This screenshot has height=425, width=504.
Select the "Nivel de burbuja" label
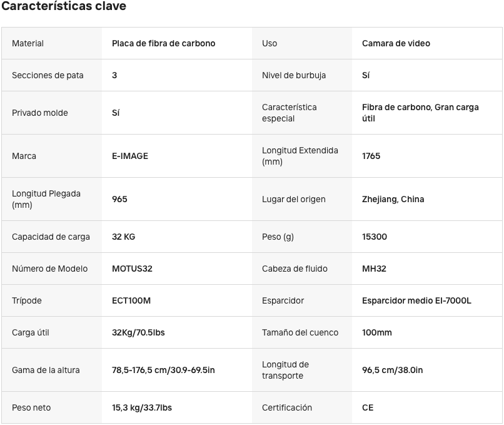pos(294,75)
